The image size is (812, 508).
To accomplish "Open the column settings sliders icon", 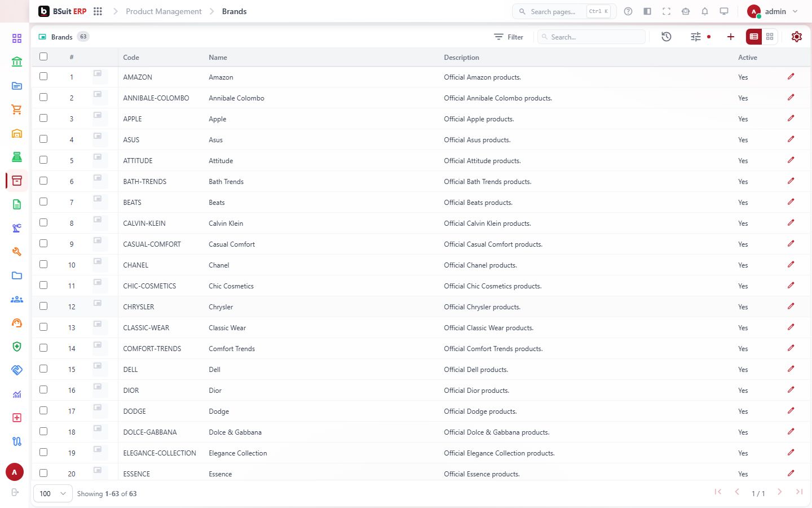I will tap(696, 37).
